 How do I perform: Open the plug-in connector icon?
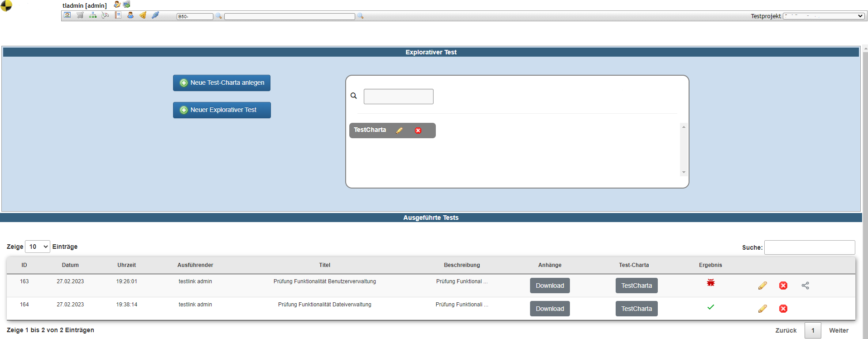pos(155,15)
